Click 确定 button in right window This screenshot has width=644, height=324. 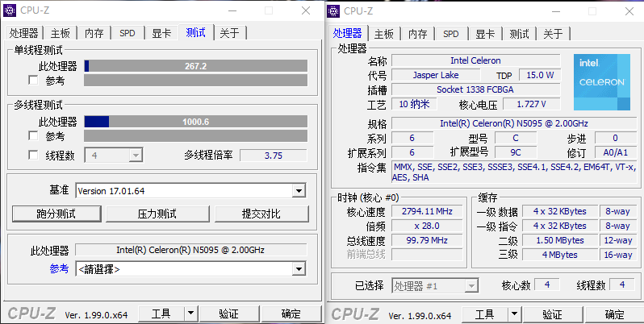coord(615,315)
